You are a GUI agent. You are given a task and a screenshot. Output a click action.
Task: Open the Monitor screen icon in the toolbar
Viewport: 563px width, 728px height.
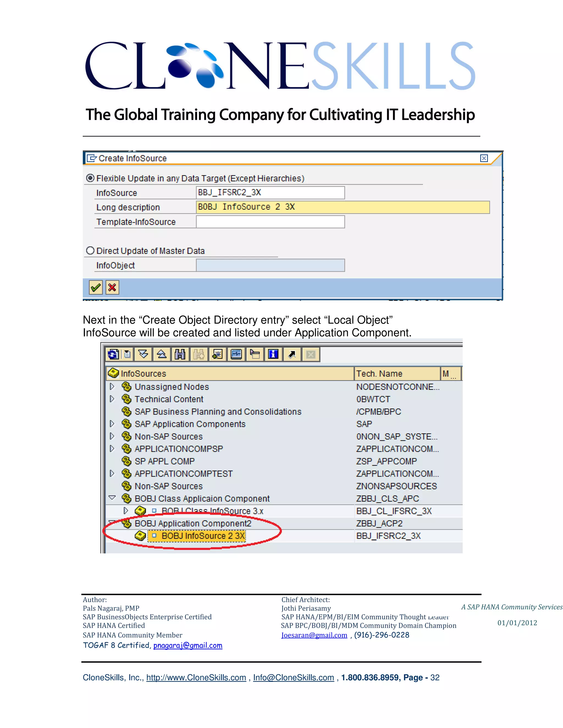[x=236, y=354]
